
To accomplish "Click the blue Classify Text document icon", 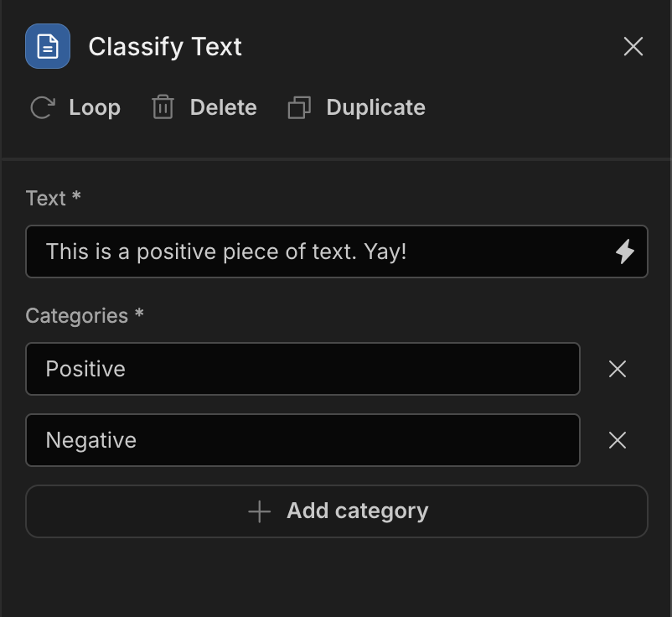I will (x=48, y=46).
